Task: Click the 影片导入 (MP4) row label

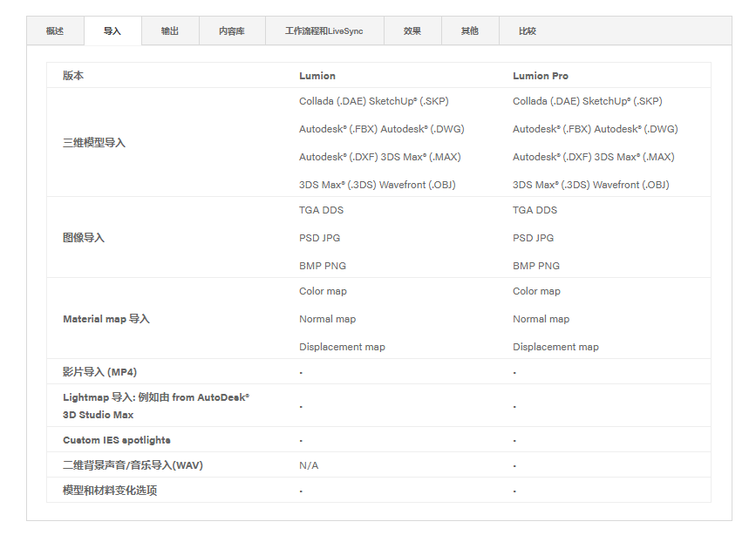Action: (x=99, y=372)
